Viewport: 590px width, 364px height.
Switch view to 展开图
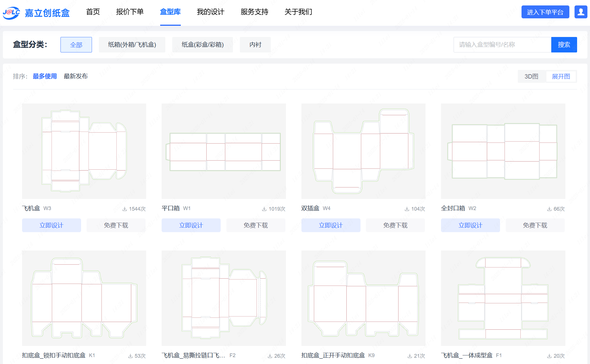[561, 77]
